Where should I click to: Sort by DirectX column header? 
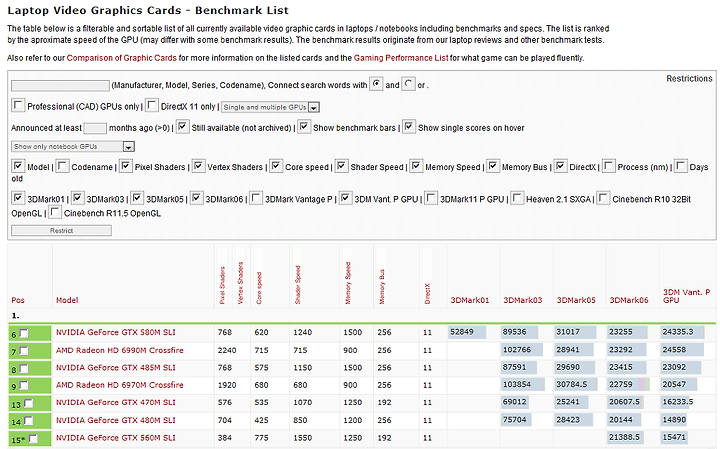[x=427, y=294]
